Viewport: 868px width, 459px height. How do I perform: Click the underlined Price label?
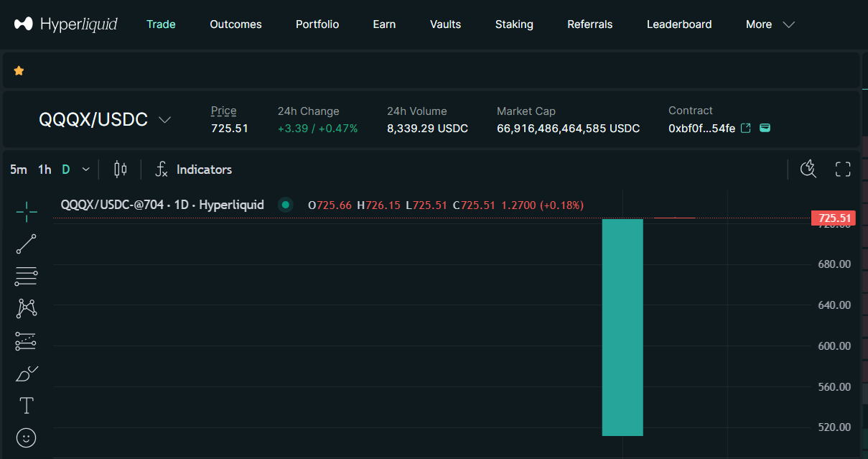(223, 111)
